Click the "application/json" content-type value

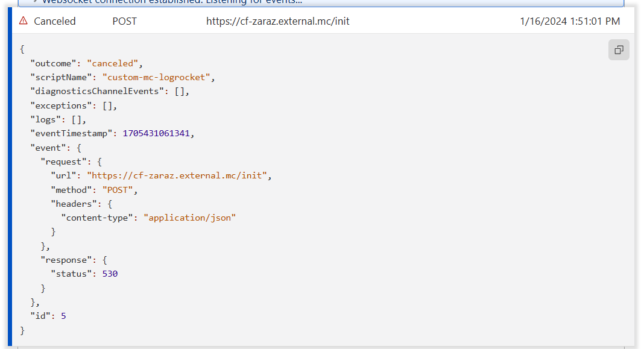point(189,218)
